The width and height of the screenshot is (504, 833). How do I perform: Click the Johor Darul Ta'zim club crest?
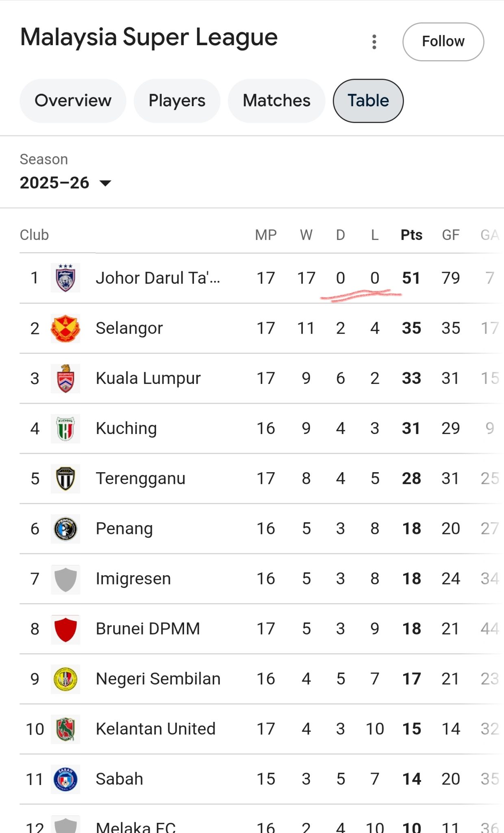[65, 278]
